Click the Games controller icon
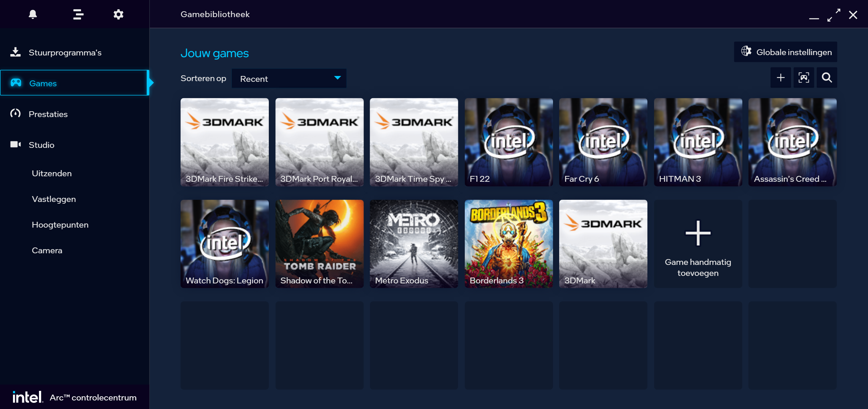 point(16,83)
